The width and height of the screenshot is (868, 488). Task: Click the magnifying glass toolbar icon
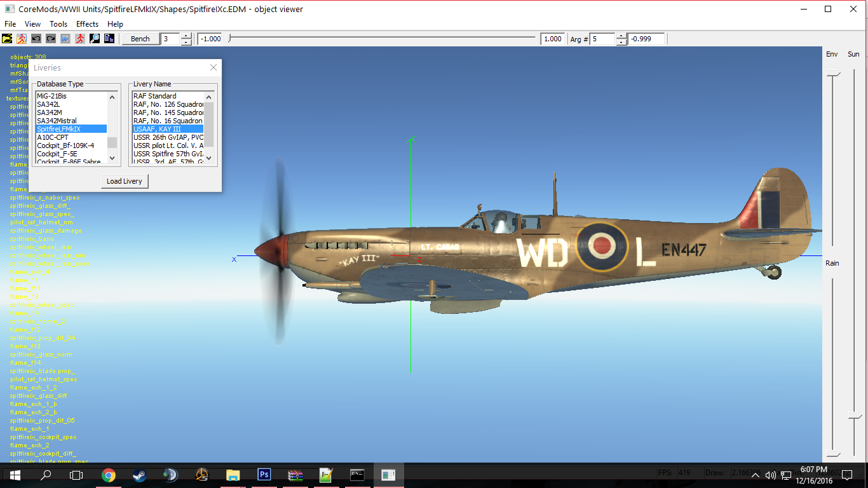pos(95,39)
